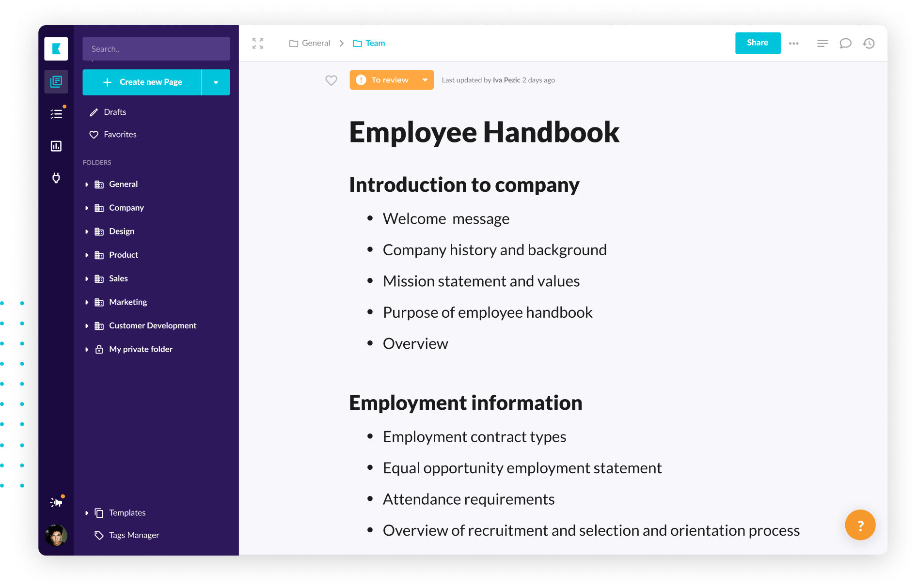The width and height of the screenshot is (917, 588).
Task: Click the Share button
Action: pyautogui.click(x=757, y=43)
